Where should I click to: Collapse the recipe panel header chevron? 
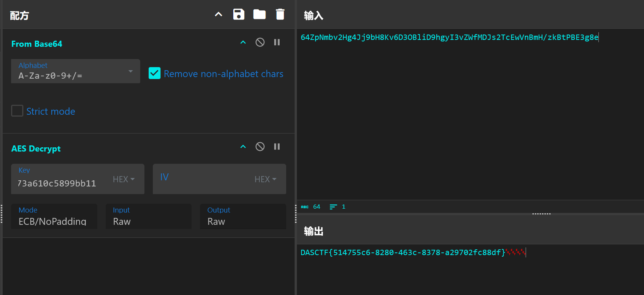coord(218,15)
